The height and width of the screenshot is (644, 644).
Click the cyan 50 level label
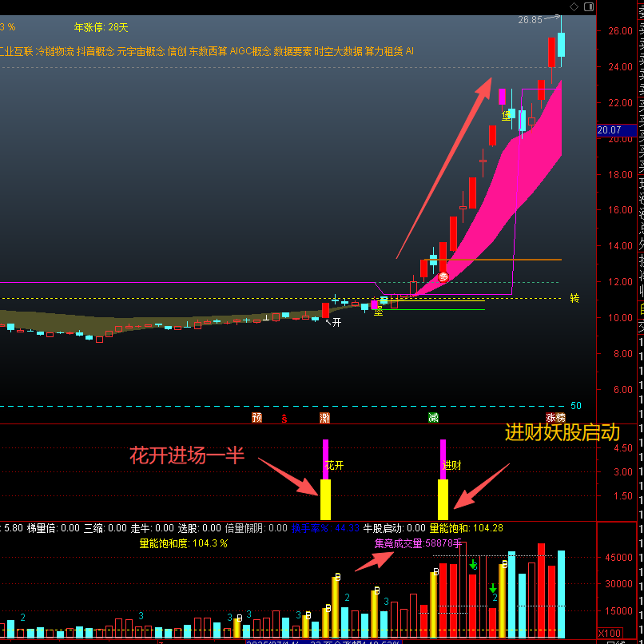[576, 406]
